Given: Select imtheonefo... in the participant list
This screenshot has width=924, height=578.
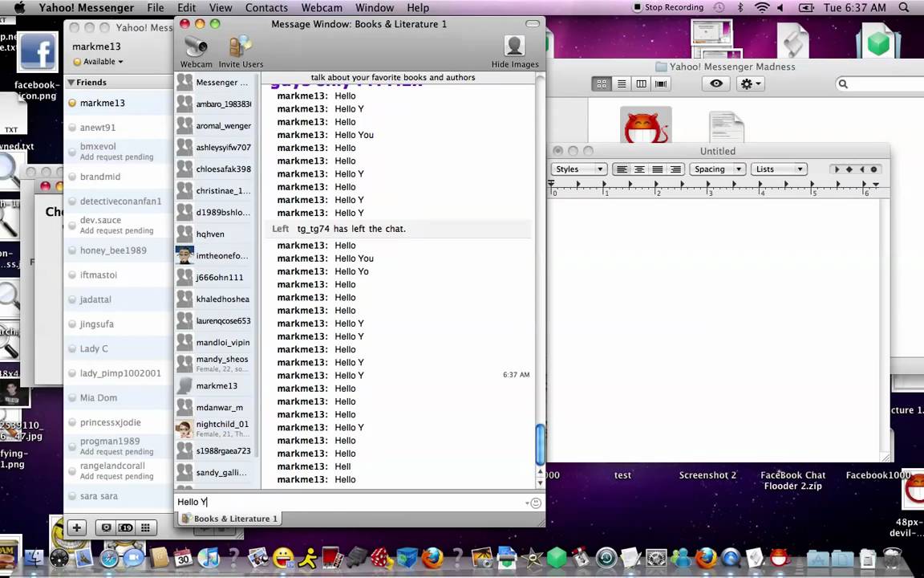Looking at the screenshot, I should [x=215, y=255].
